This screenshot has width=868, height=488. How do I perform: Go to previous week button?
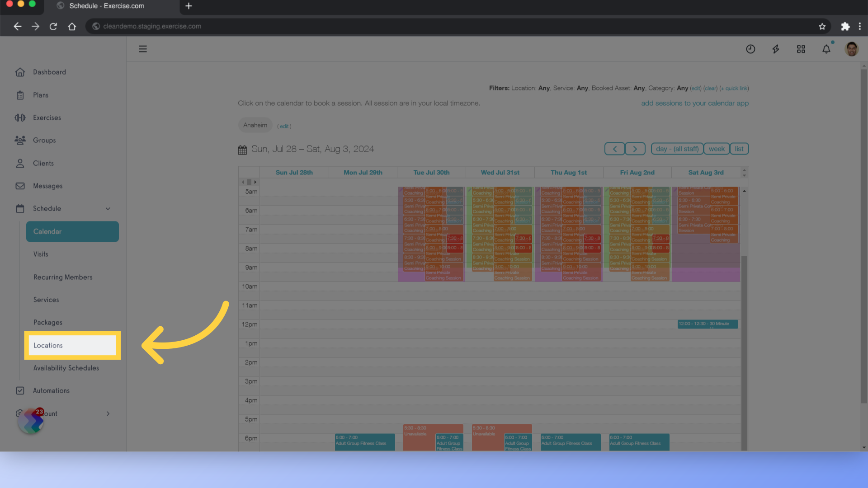pos(614,149)
